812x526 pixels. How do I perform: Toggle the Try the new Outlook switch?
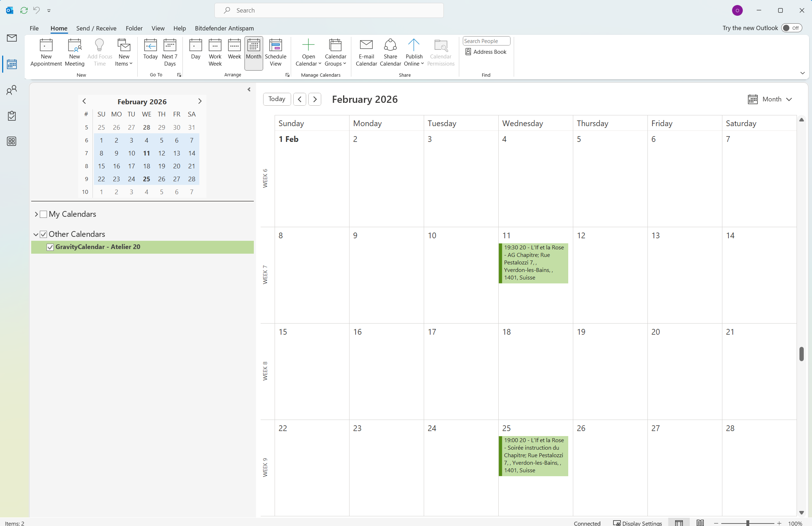click(x=791, y=28)
